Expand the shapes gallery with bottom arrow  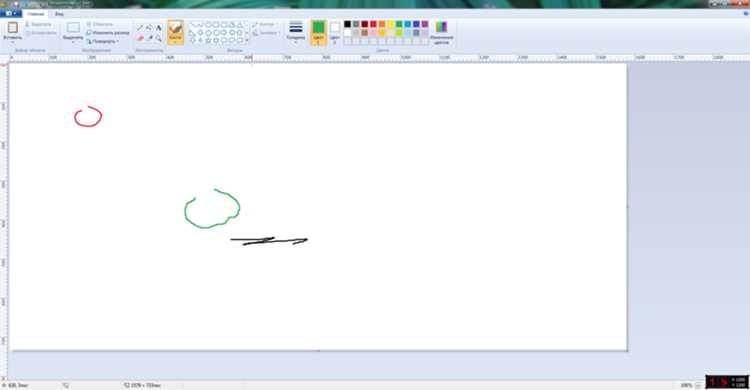pyautogui.click(x=247, y=41)
